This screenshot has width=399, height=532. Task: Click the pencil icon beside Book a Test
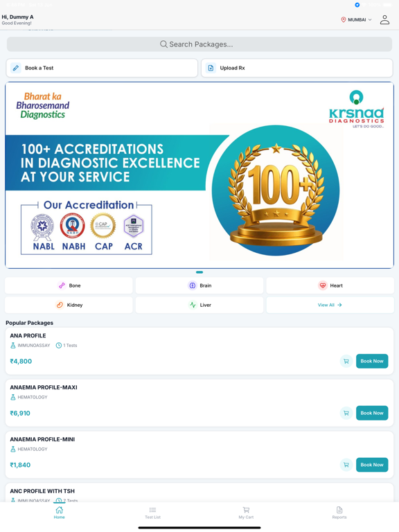16,68
